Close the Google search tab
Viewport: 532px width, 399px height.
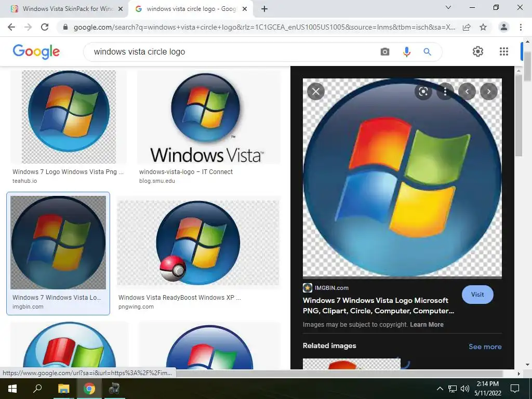tap(245, 9)
